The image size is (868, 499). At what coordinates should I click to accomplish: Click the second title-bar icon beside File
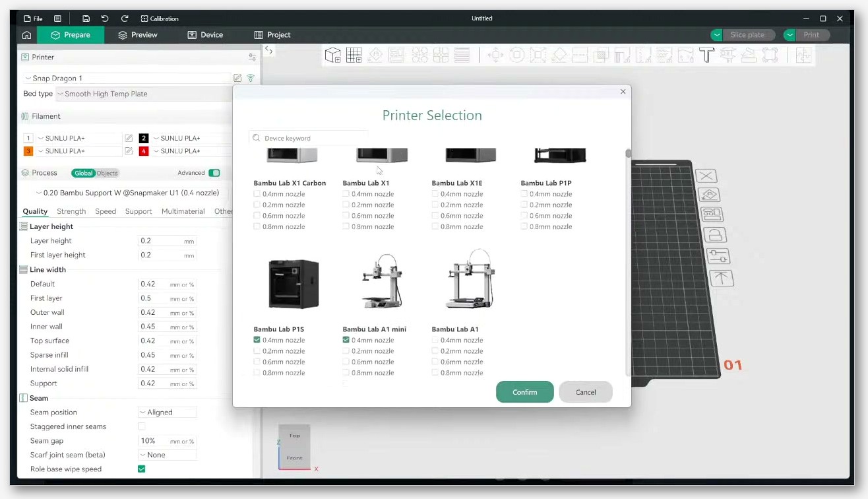pyautogui.click(x=57, y=18)
